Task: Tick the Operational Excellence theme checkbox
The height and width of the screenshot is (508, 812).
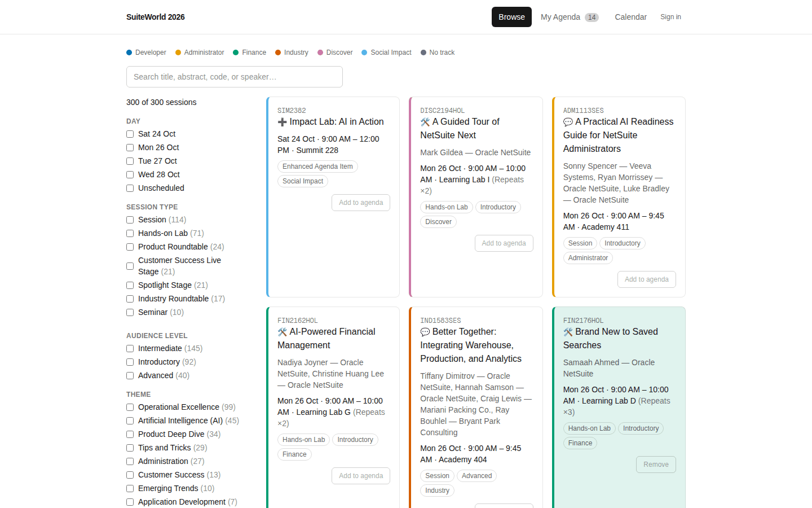Action: pos(130,408)
